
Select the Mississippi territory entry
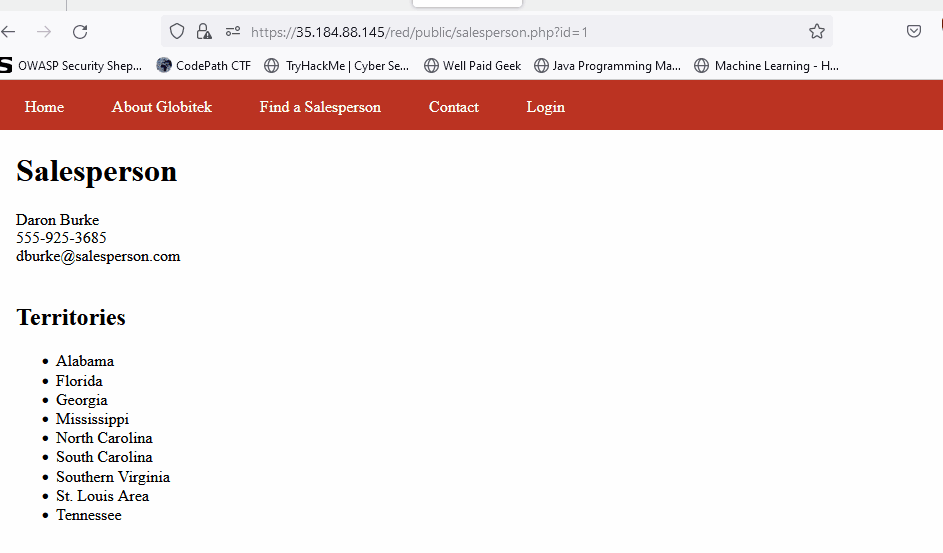[93, 420]
